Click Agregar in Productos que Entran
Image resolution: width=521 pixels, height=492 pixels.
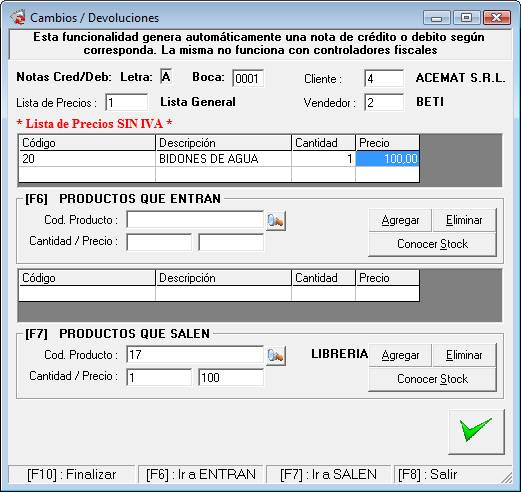[x=400, y=220]
